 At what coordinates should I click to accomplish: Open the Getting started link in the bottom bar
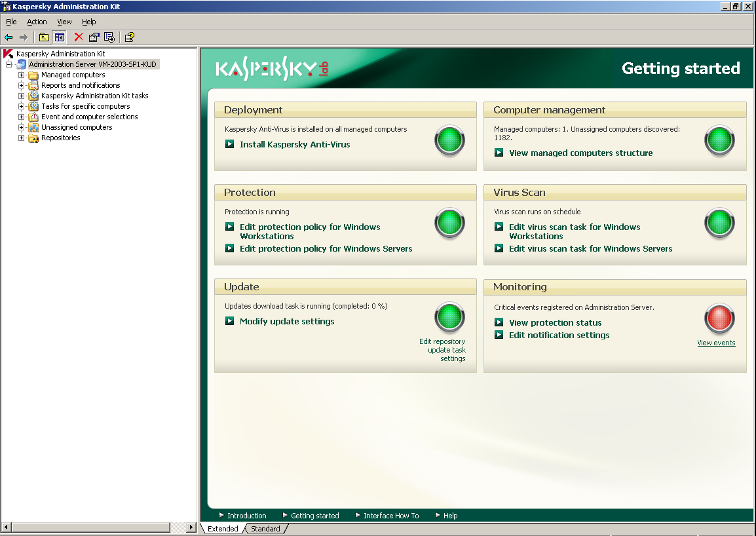point(315,515)
